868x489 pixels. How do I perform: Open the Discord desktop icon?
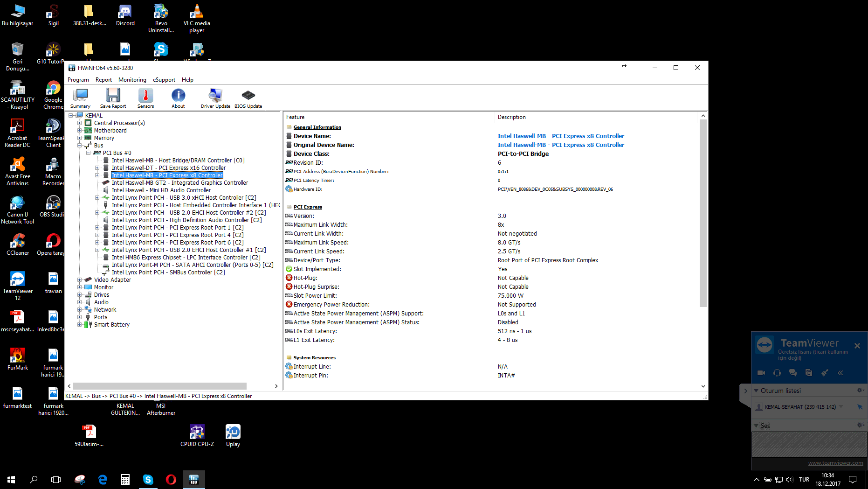pyautogui.click(x=125, y=15)
